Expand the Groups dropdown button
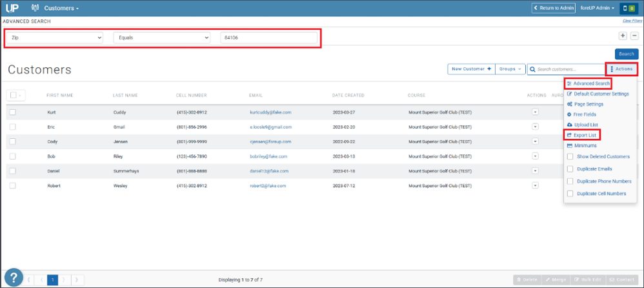Image resolution: width=644 pixels, height=288 pixels. 510,69
